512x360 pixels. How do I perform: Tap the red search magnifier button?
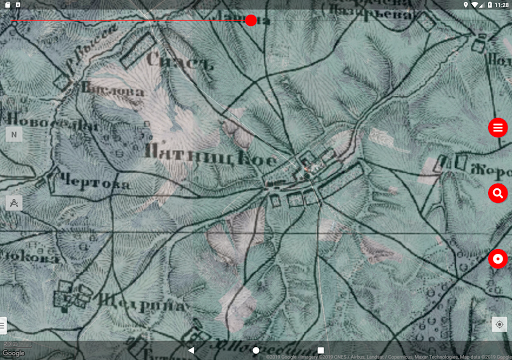(x=498, y=193)
